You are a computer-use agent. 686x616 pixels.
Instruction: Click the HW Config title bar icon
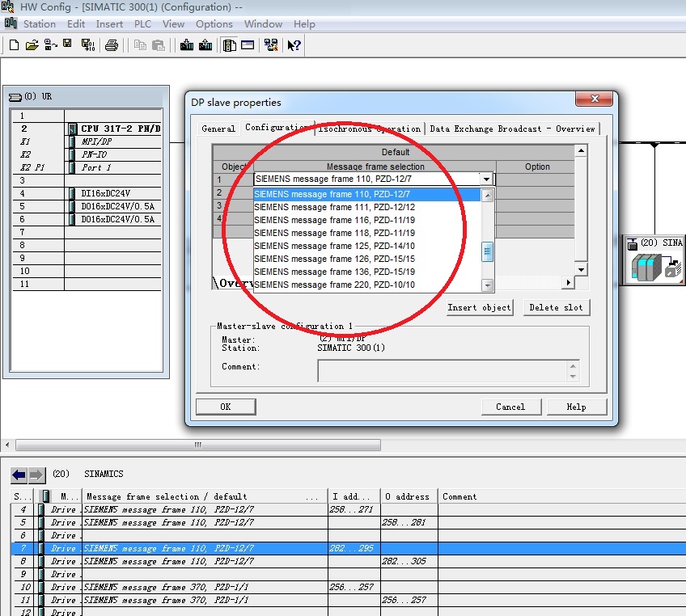point(7,6)
